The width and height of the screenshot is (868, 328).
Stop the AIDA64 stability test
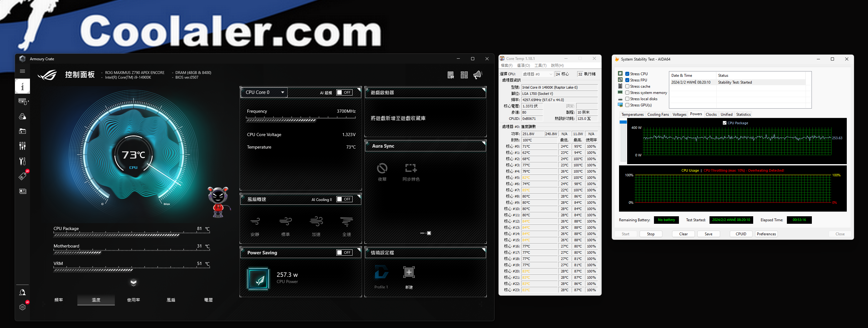[x=651, y=234]
